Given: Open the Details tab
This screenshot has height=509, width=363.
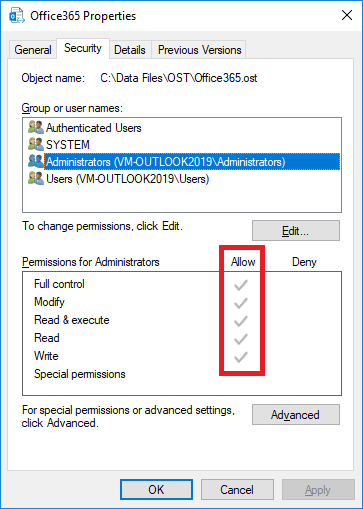Looking at the screenshot, I should click(130, 50).
